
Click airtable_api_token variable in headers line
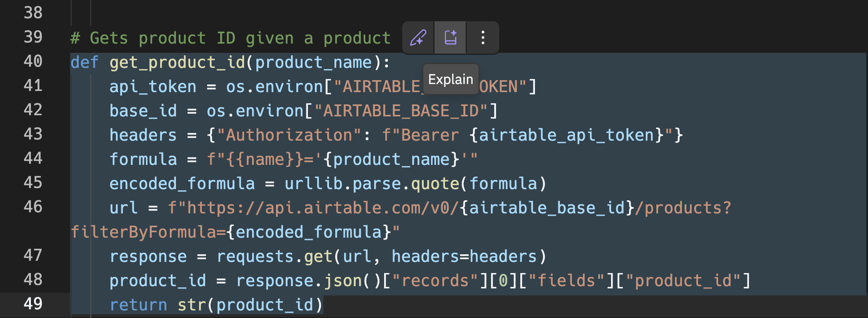[x=566, y=135]
